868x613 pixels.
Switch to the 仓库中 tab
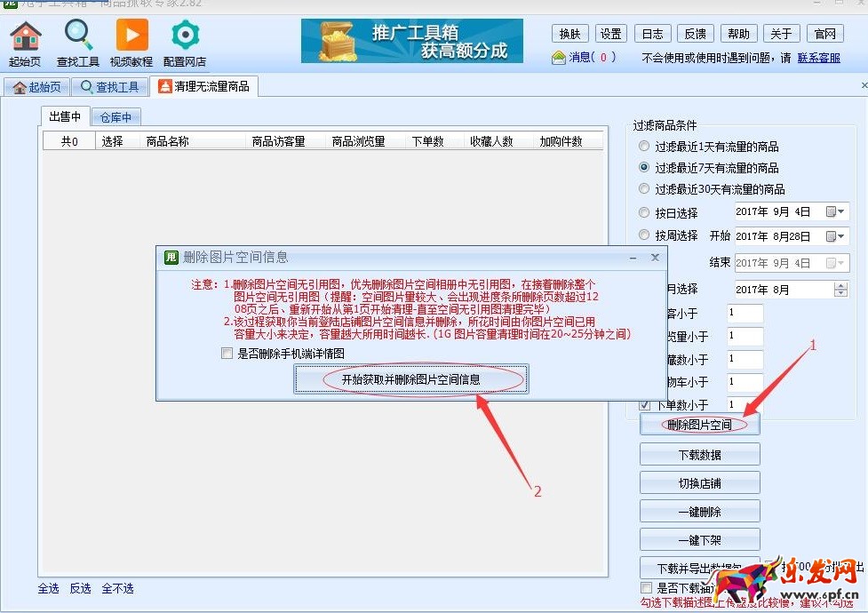115,117
